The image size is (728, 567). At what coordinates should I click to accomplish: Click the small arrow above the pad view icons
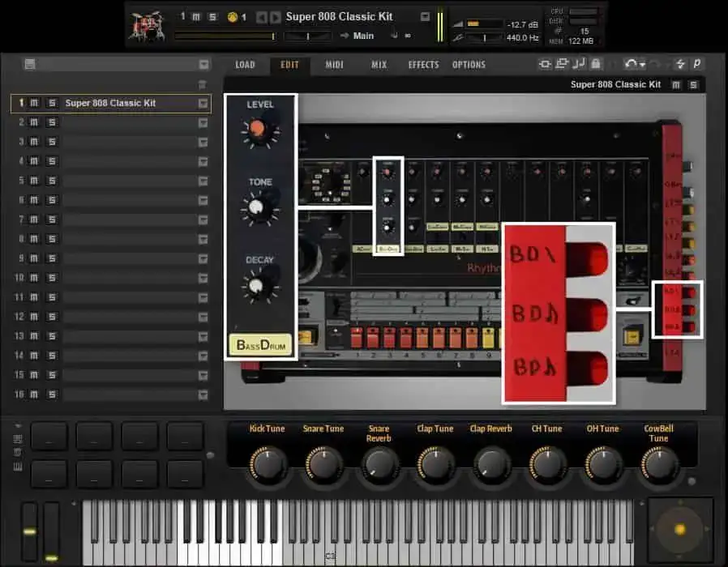pyautogui.click(x=18, y=425)
